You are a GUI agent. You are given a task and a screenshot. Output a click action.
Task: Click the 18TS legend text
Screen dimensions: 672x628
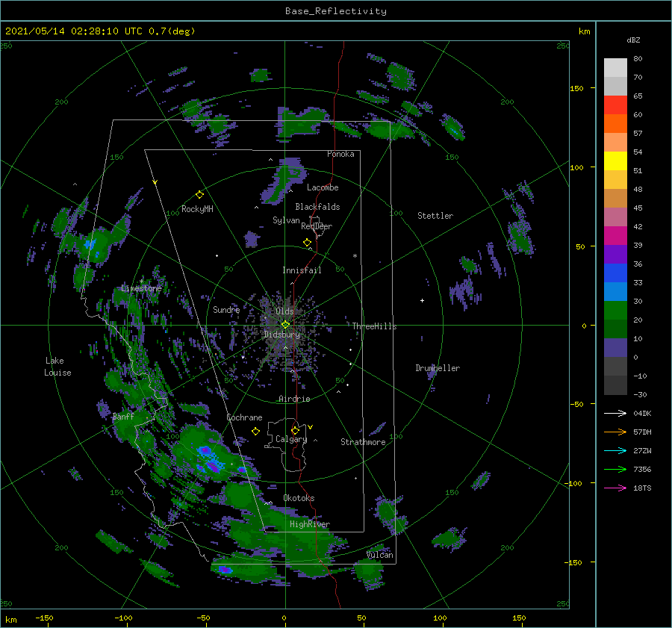(642, 488)
